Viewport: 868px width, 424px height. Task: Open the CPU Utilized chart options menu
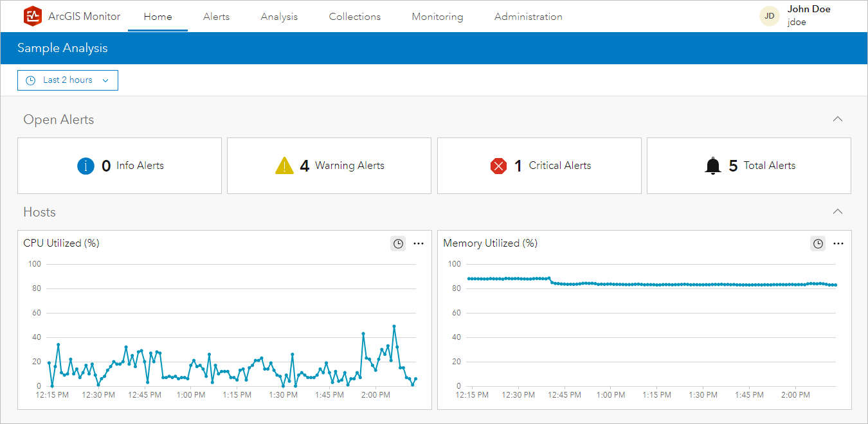coord(419,243)
